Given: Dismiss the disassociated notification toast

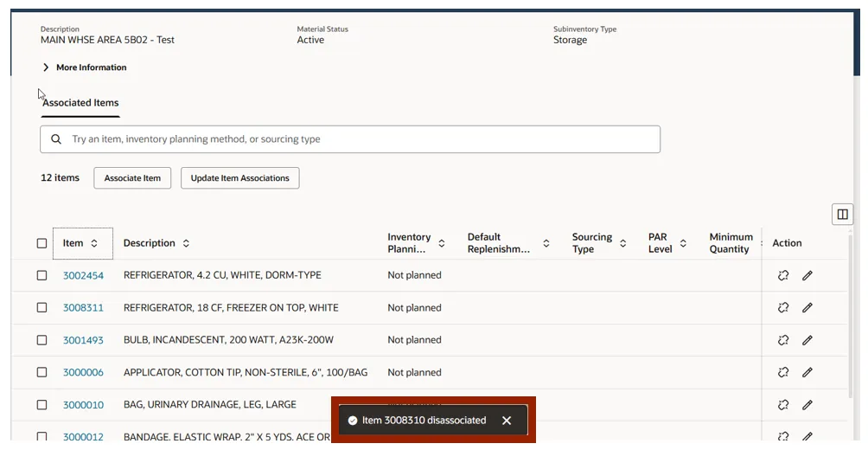Looking at the screenshot, I should tap(507, 421).
